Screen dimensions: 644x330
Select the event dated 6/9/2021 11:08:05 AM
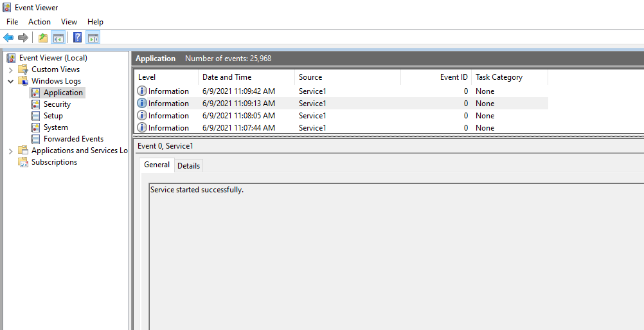(341, 116)
